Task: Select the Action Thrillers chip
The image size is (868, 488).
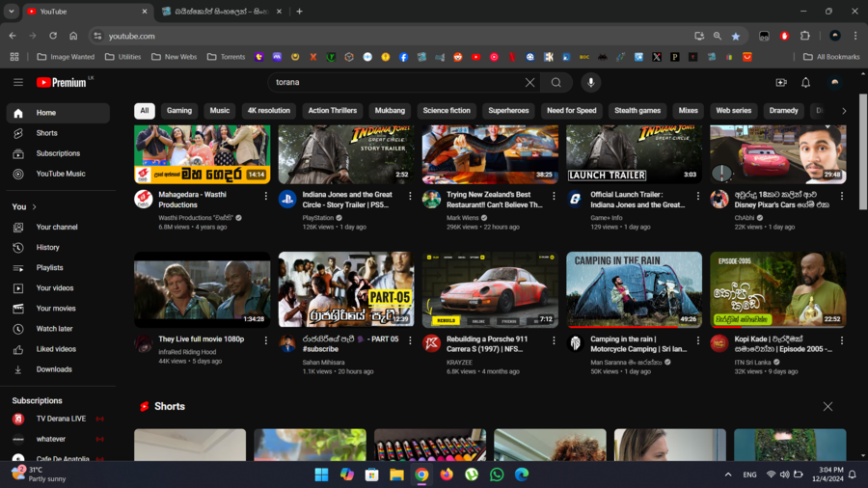Action: pyautogui.click(x=333, y=111)
